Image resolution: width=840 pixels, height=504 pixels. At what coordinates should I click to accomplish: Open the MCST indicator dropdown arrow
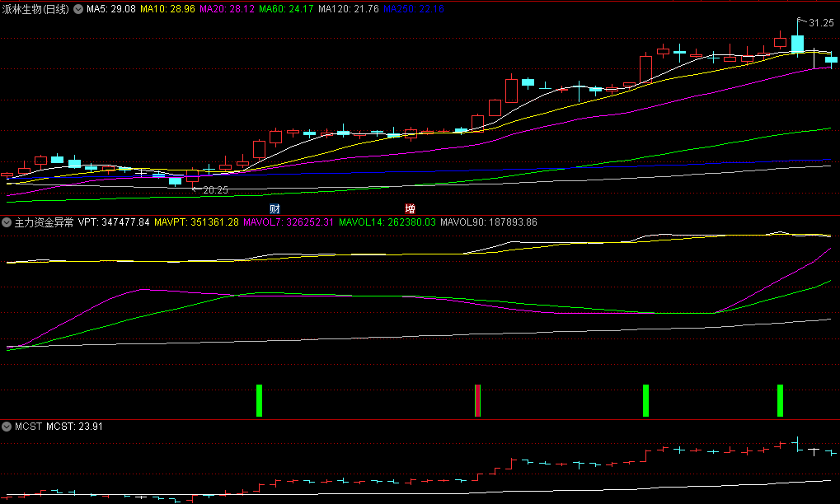pos(7,427)
